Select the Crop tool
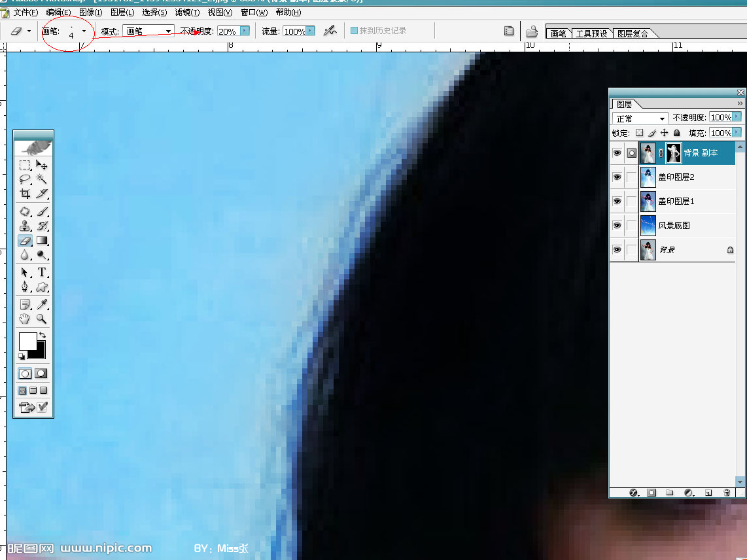 25,194
